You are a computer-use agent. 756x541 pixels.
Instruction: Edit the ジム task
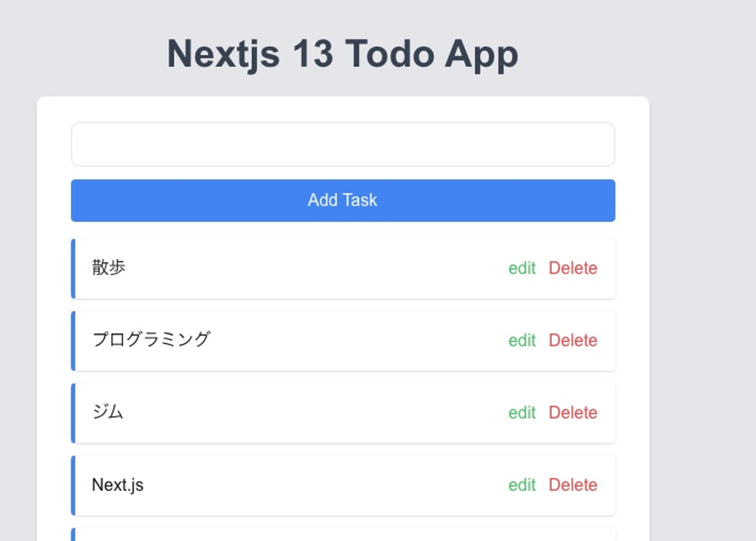pos(522,413)
